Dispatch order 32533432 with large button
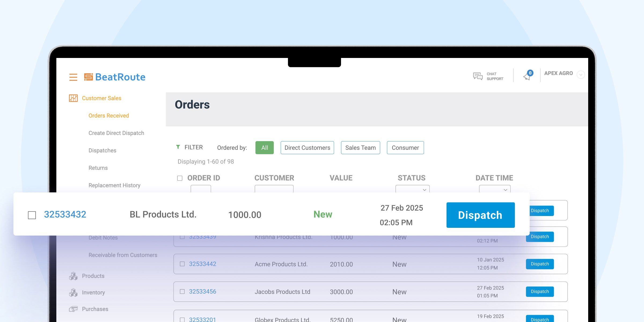 coord(480,215)
